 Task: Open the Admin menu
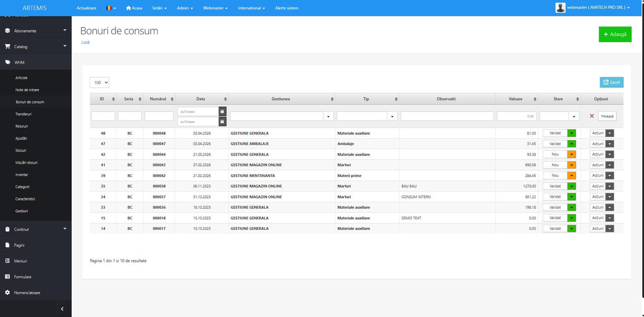[185, 8]
